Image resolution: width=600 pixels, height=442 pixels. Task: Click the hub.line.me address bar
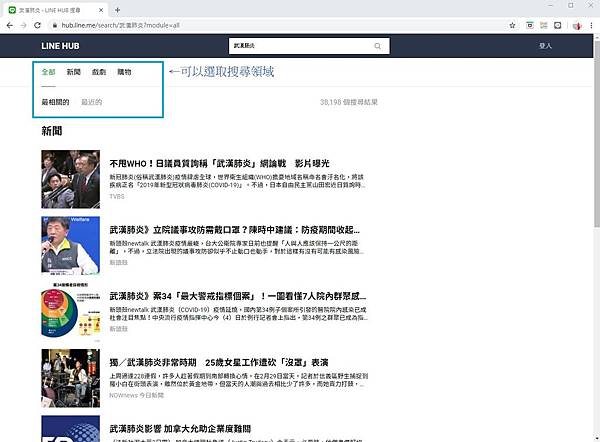coord(281,25)
